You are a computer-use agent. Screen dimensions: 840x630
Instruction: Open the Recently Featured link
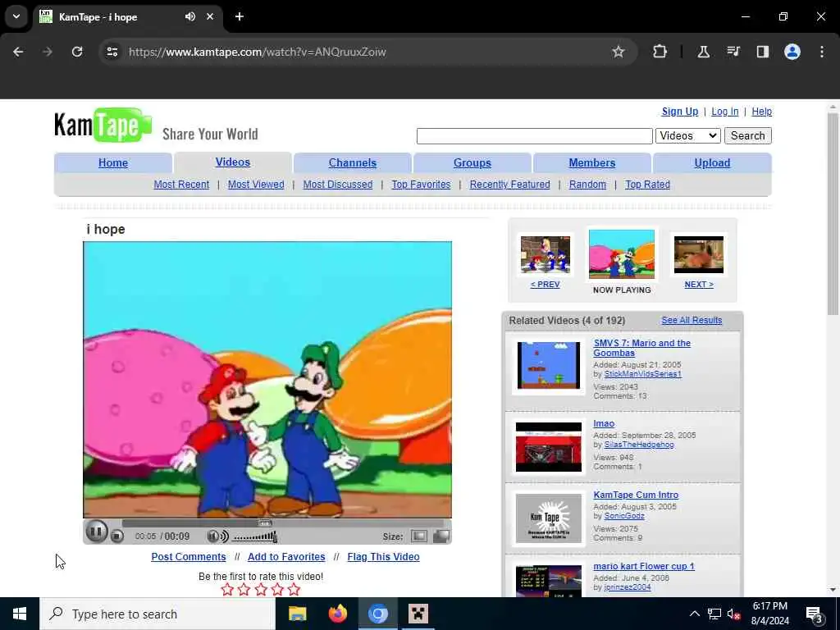click(x=509, y=185)
